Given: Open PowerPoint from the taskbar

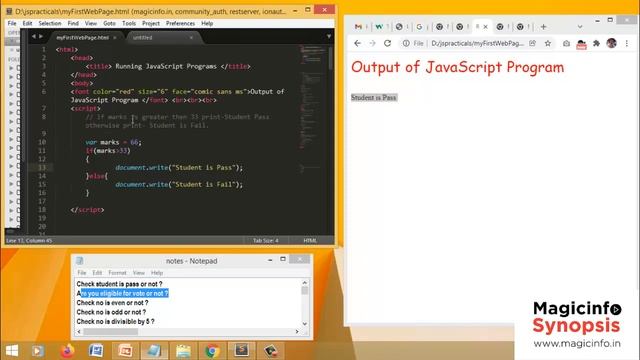Looking at the screenshot, I should tap(125, 351).
